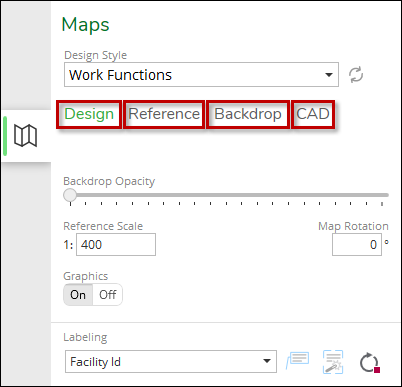Image resolution: width=402 pixels, height=387 pixels.
Task: Click the auto-label magic wand icon
Action: [x=333, y=362]
